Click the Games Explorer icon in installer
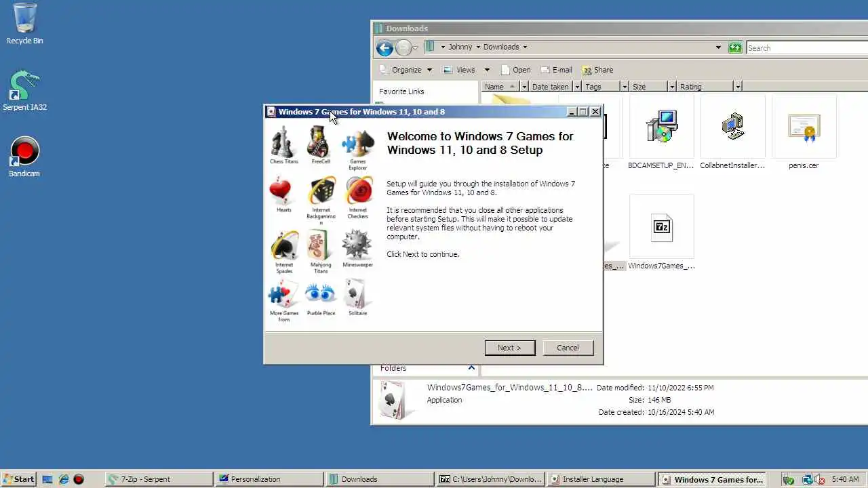 pos(358,143)
